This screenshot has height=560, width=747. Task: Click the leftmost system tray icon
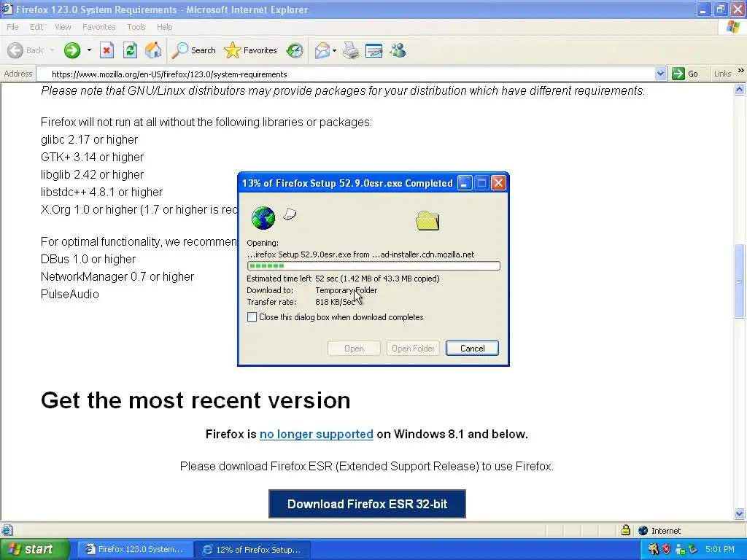(x=653, y=549)
